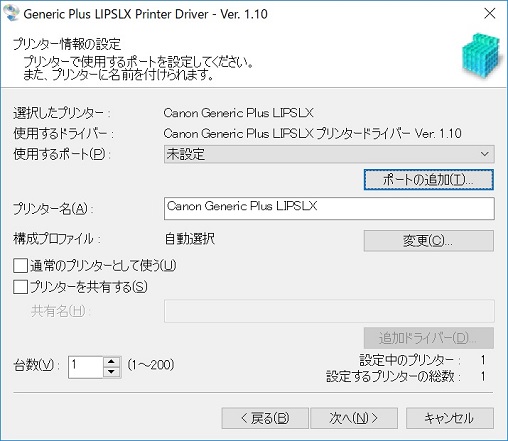Image resolution: width=508 pixels, height=441 pixels.
Task: Click the キャンセル button
Action: pos(450,418)
